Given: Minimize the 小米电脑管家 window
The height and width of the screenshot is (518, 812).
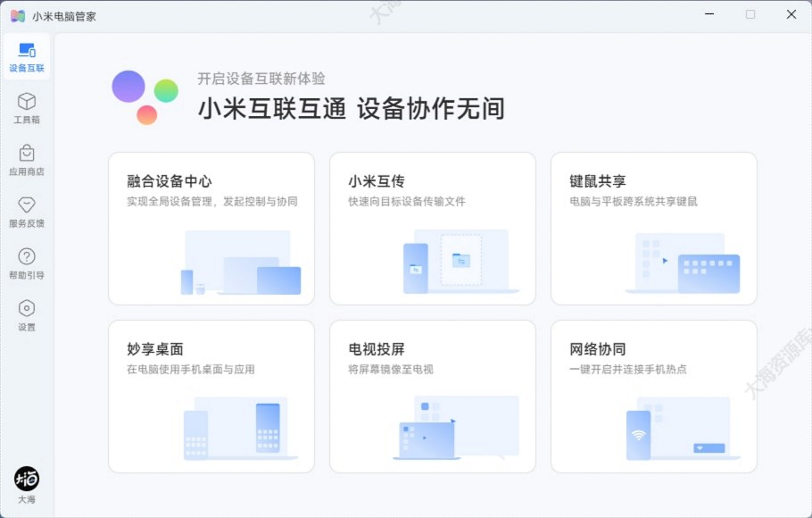Looking at the screenshot, I should coord(709,14).
